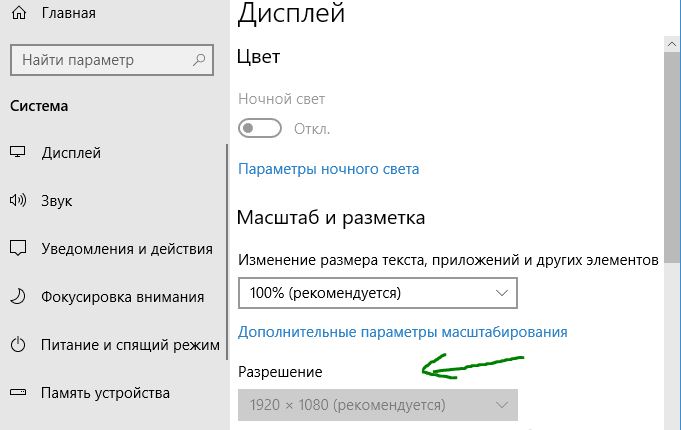Click the Разрешение label

point(280,372)
